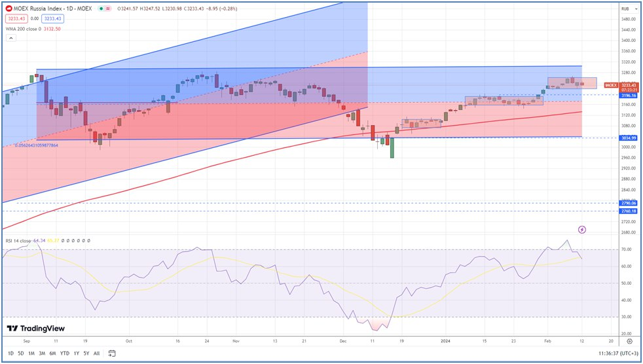Open the RUB currency dropdown
This screenshot has height=364, width=643.
[631, 9]
